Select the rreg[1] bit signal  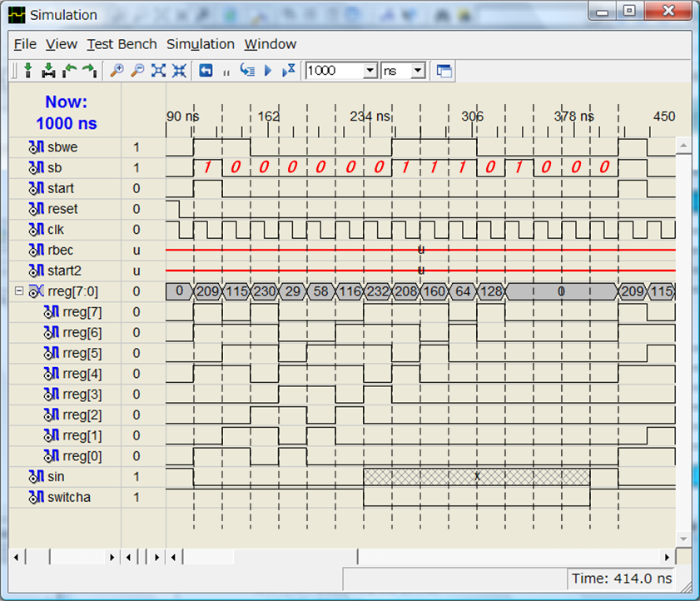point(82,435)
